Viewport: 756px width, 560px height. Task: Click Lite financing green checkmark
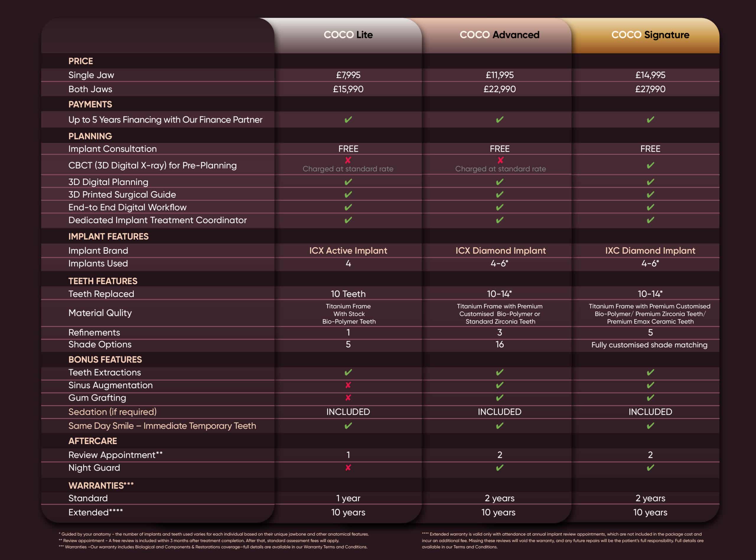tap(348, 120)
